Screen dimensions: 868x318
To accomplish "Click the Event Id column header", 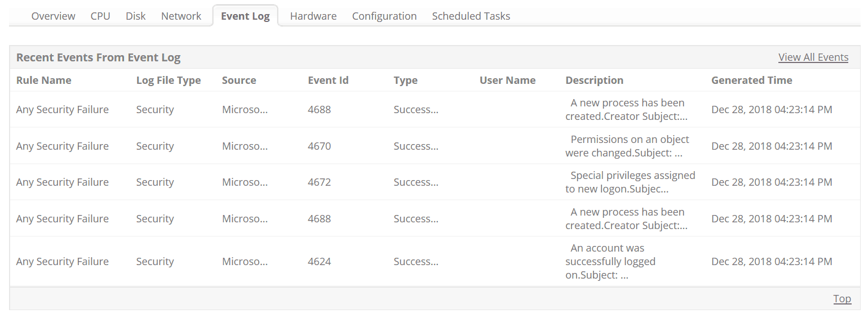I will point(328,80).
